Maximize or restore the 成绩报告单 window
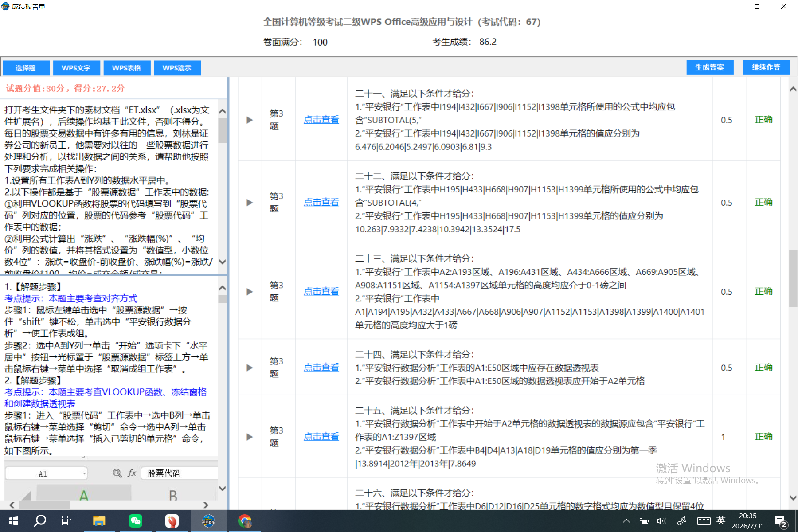Viewport: 798px width, 532px height. coord(758,6)
